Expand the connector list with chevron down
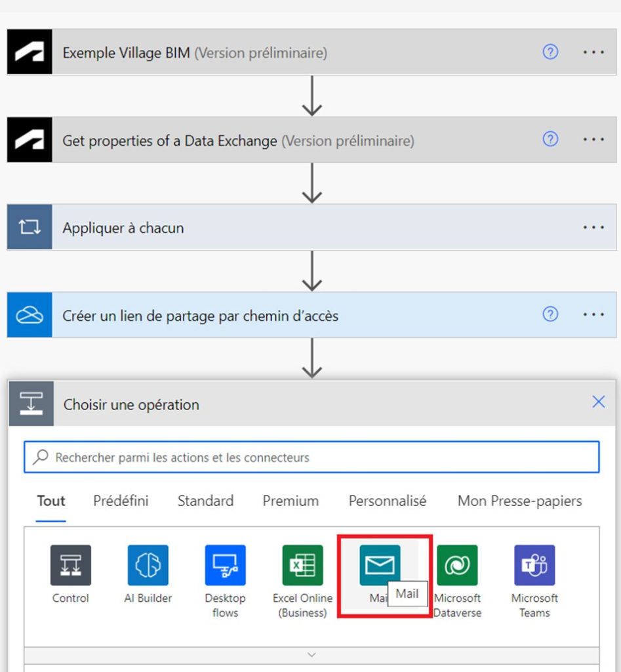 pyautogui.click(x=311, y=655)
